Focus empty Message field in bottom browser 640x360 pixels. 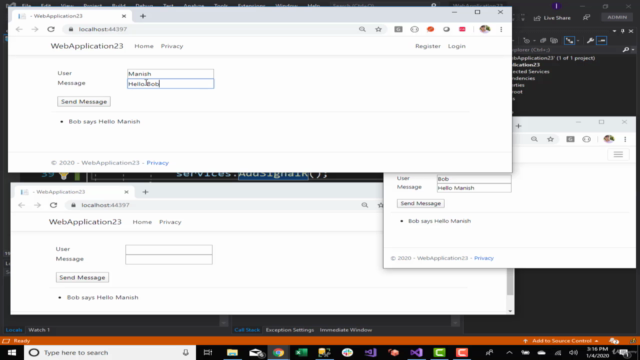(x=169, y=260)
